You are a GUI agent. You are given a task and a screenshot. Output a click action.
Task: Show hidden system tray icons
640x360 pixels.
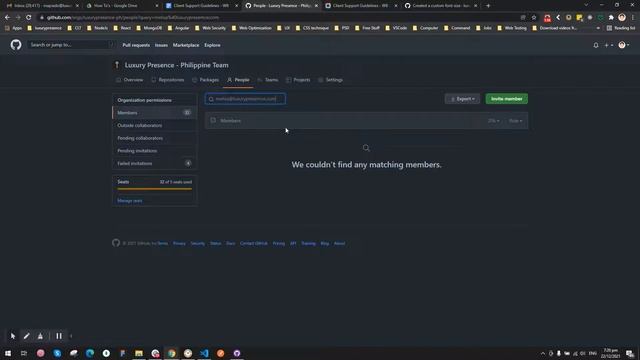coord(542,353)
